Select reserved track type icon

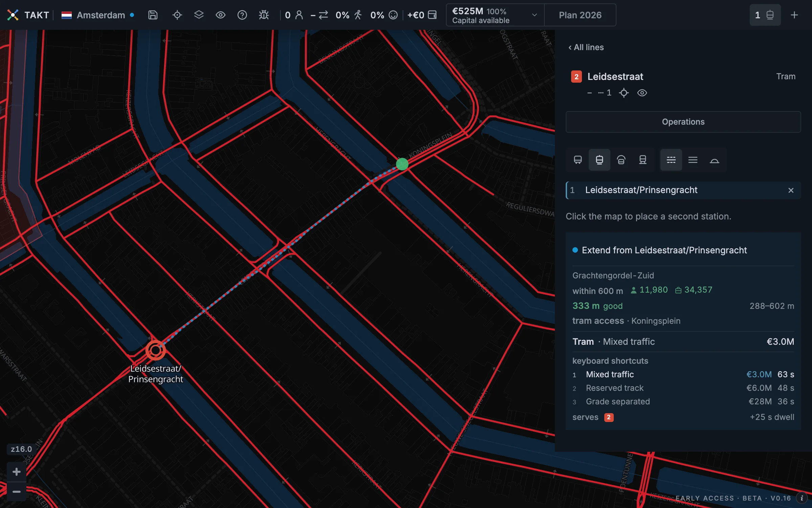pyautogui.click(x=693, y=160)
